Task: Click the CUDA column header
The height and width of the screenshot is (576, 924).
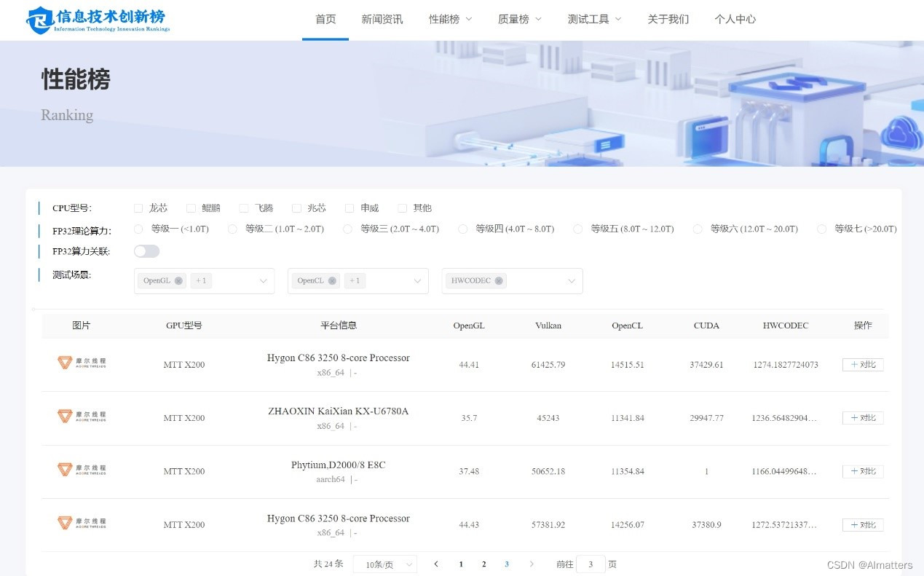Action: pyautogui.click(x=706, y=326)
